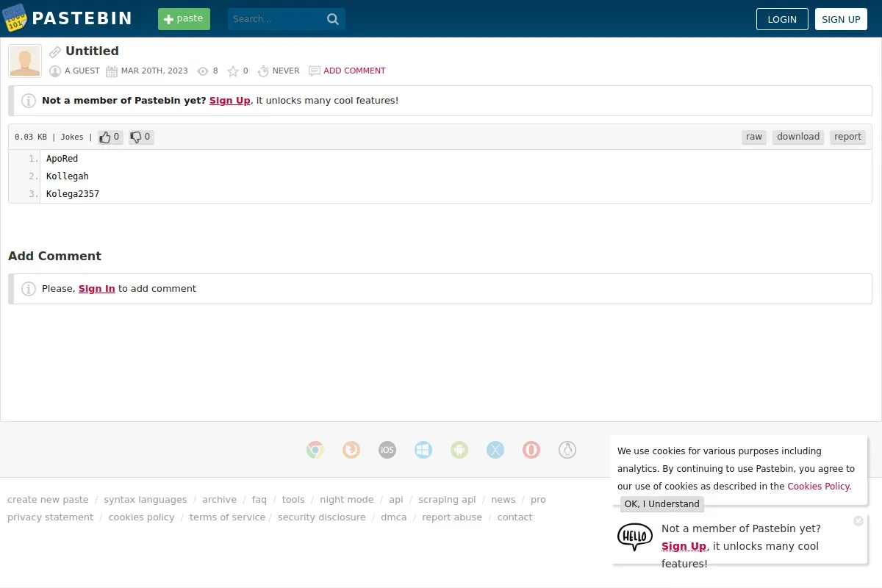Open the Firefox add-on icon
Image resolution: width=882 pixels, height=588 pixels.
tap(351, 450)
